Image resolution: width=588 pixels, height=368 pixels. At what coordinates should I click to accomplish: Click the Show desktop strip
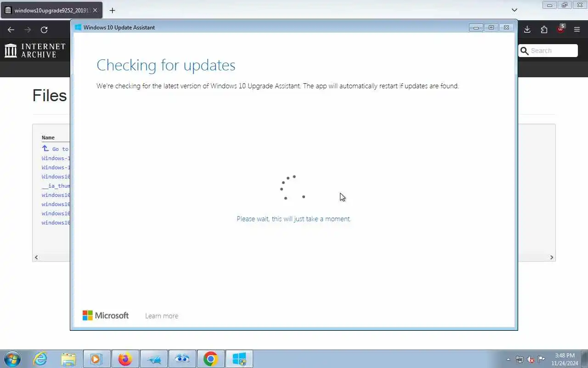click(x=584, y=359)
